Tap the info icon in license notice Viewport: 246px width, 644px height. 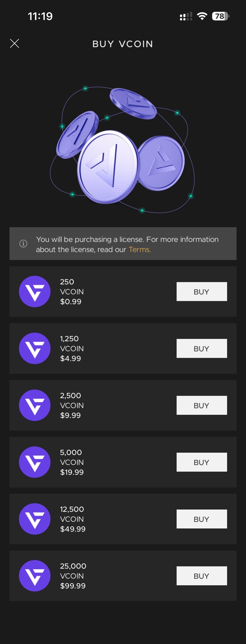(23, 243)
